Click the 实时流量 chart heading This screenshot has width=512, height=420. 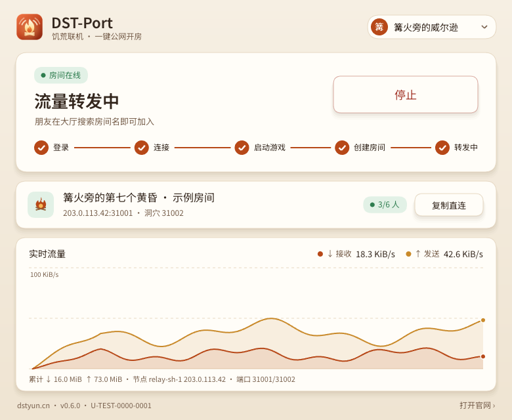click(x=47, y=254)
